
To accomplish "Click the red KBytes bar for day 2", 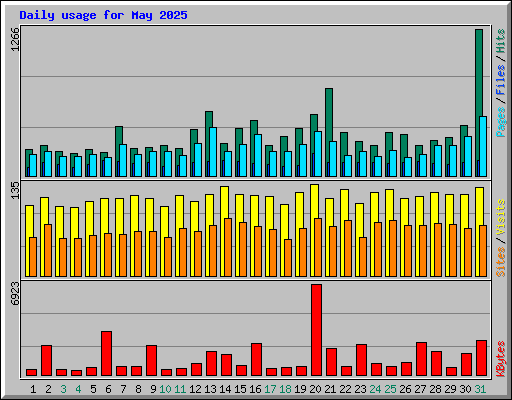I will coord(46,360).
